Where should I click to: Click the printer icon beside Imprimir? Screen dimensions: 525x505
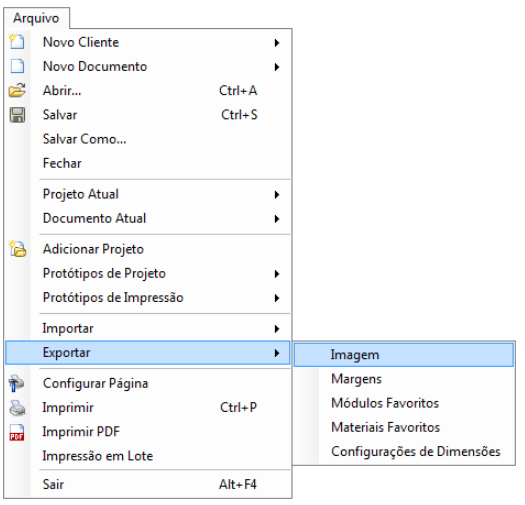[x=17, y=408]
